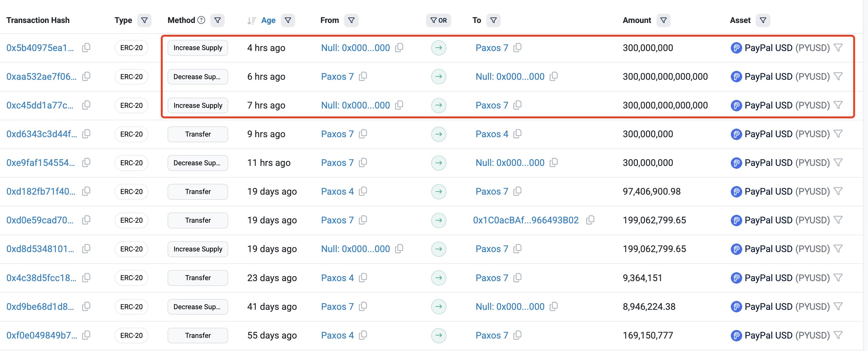
Task: Open the Method column filter
Action: [217, 20]
